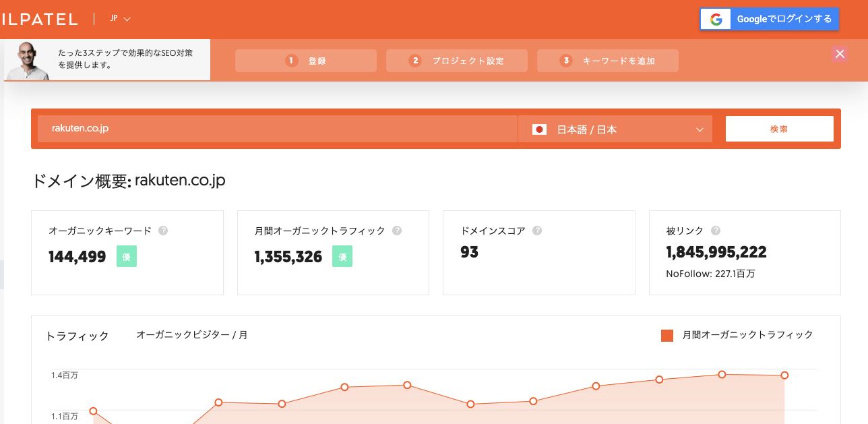Click the ドメインスコア question mark icon

pos(537,231)
